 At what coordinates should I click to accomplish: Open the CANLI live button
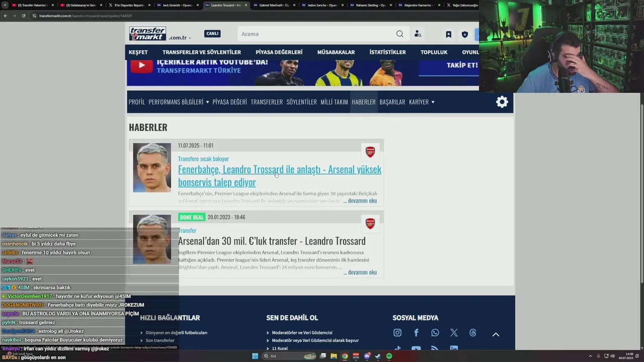(212, 34)
